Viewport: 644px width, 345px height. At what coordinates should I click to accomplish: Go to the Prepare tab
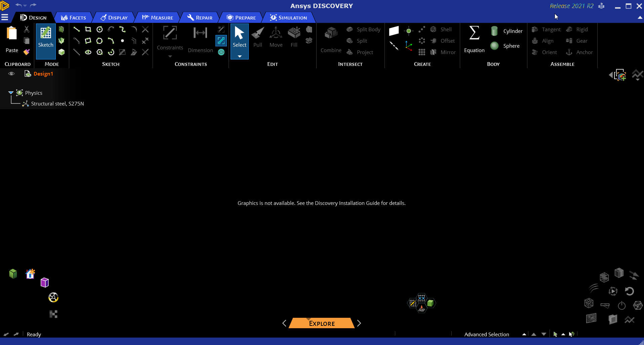tap(241, 17)
